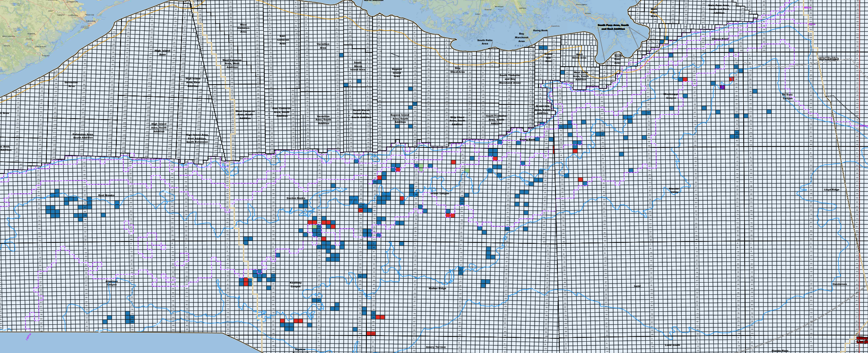Select the West Delta Area label
This screenshot has width=868, height=353.
coord(580,56)
